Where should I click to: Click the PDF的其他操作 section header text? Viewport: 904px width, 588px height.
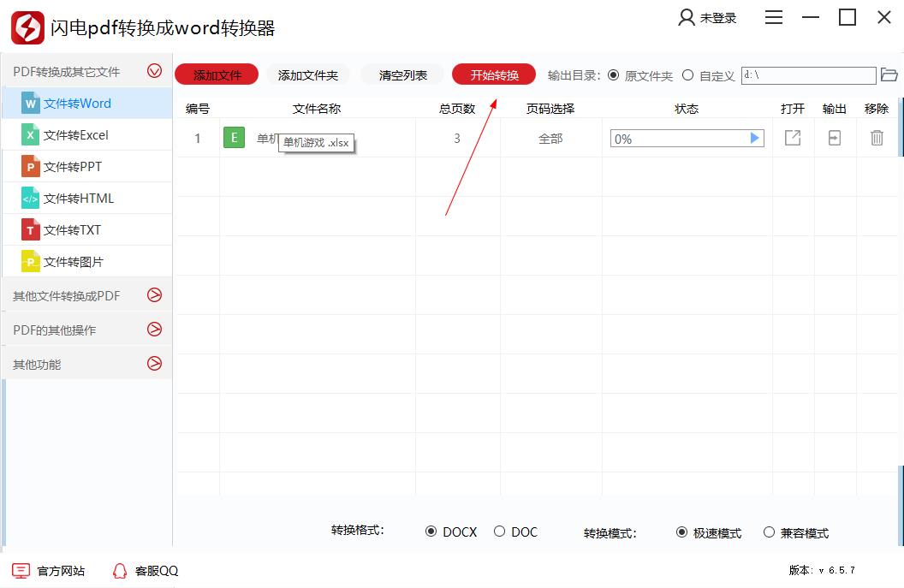(55, 330)
